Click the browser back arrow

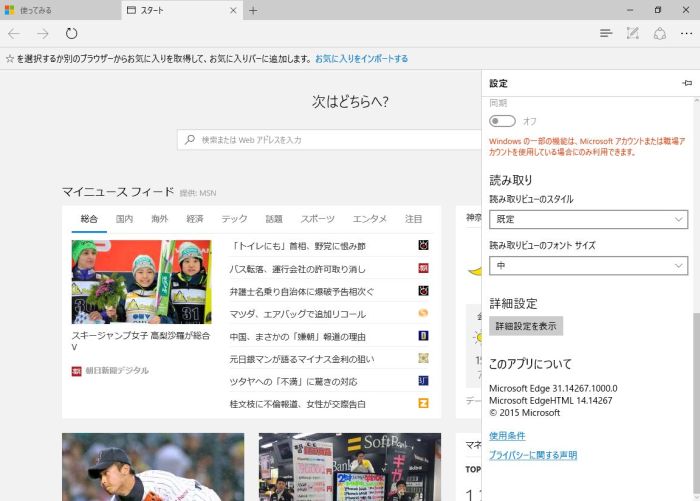pyautogui.click(x=14, y=34)
